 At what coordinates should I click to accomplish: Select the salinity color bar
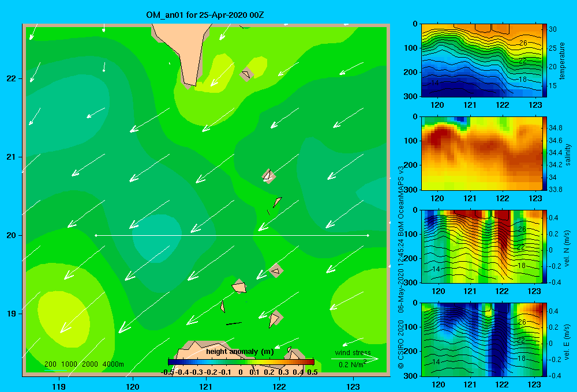(x=545, y=154)
